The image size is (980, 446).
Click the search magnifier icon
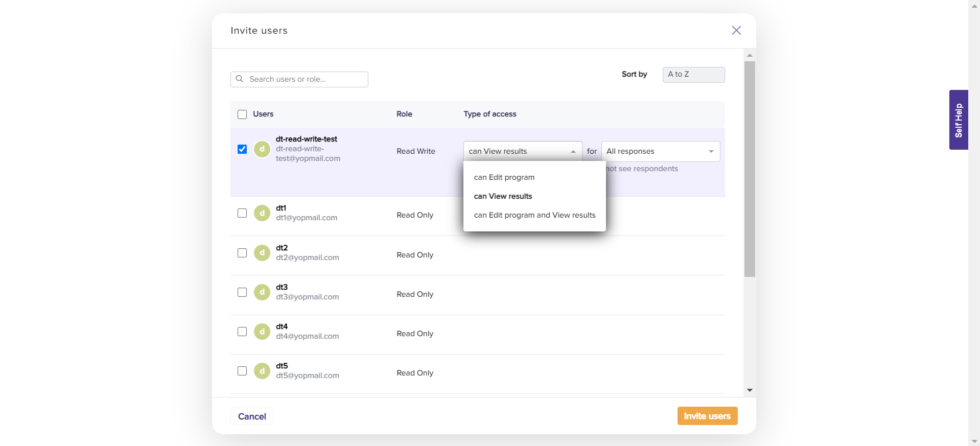[239, 79]
